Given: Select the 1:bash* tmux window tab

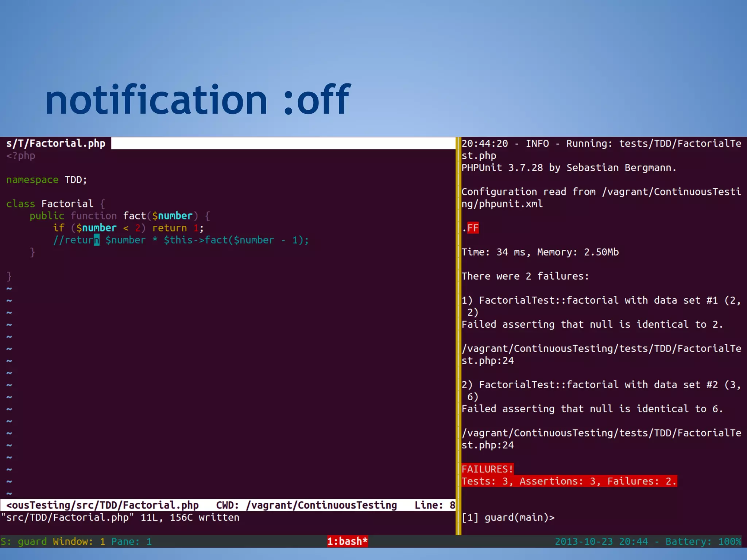Looking at the screenshot, I should 347,541.
